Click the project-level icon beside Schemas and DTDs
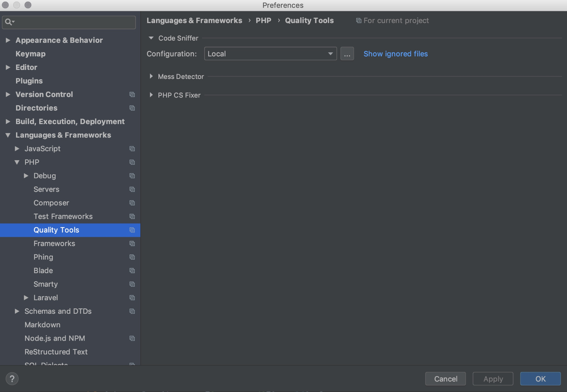Image resolution: width=567 pixels, height=392 pixels. [x=132, y=311]
